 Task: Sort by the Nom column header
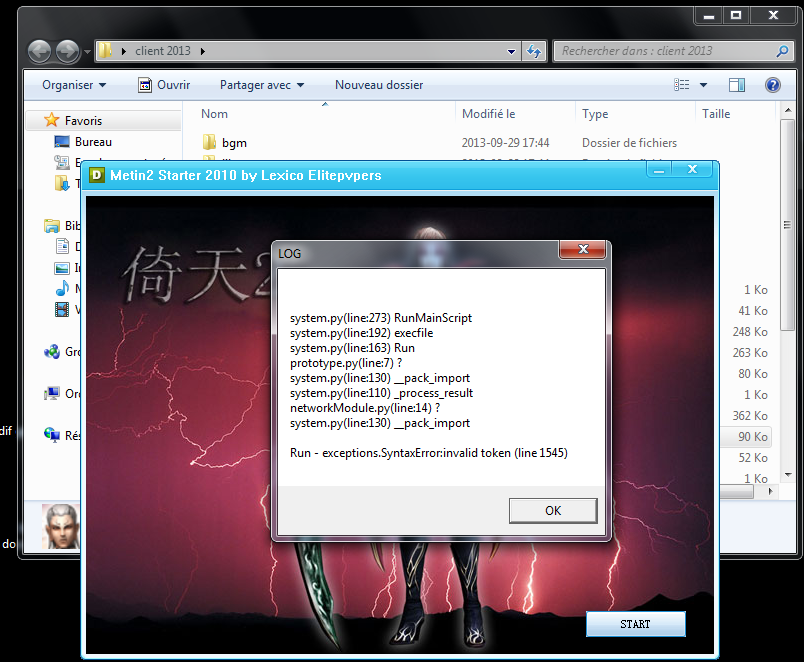(214, 114)
